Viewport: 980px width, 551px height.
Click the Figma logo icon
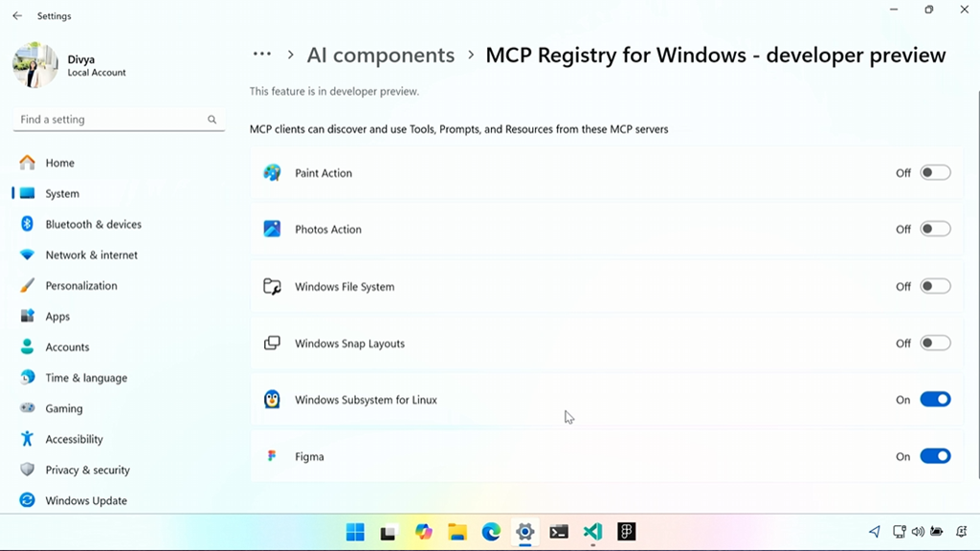[x=272, y=456]
